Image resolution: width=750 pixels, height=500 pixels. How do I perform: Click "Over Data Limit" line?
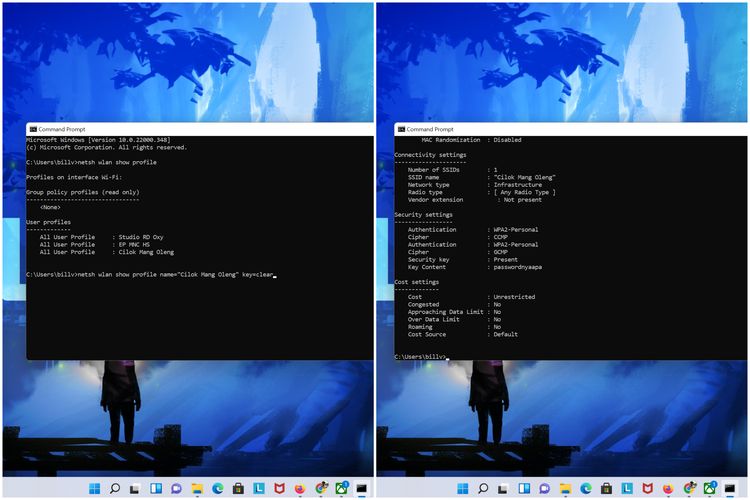(454, 320)
